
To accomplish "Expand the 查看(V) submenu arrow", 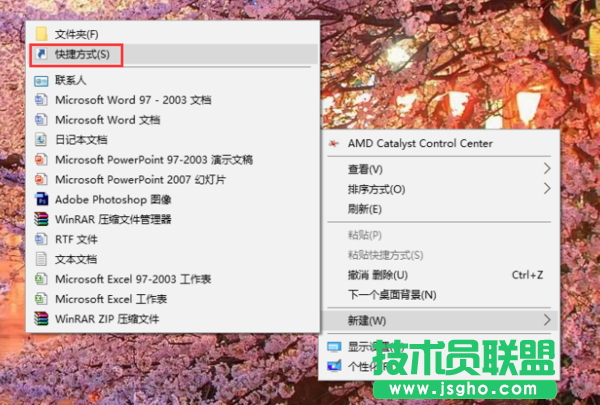I will pos(547,168).
